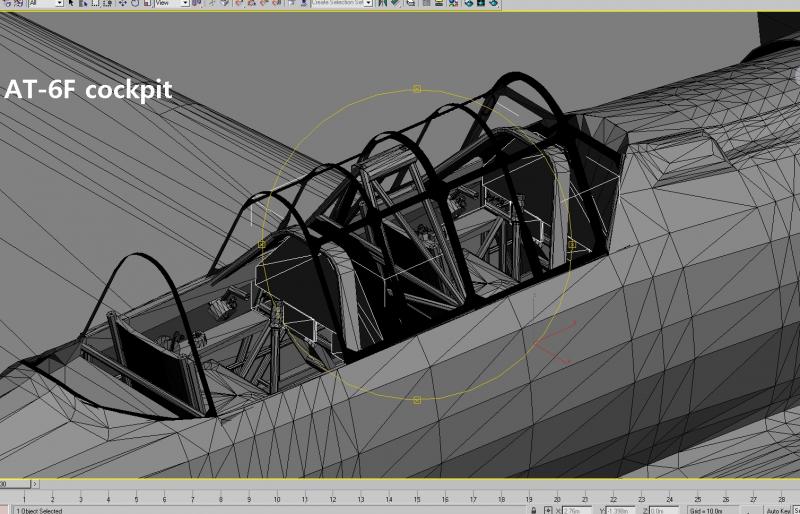This screenshot has width=800, height=514.
Task: Choose the Select and Move tool
Action: 122,3
